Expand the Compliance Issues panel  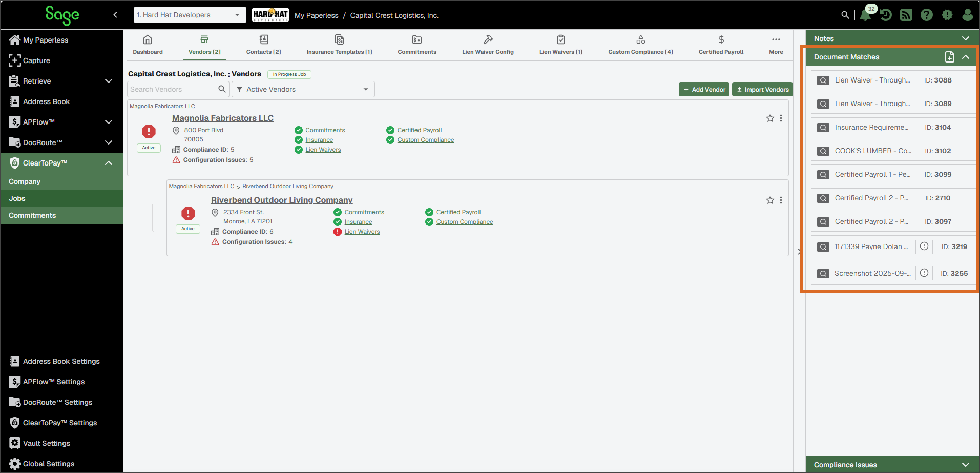click(966, 465)
